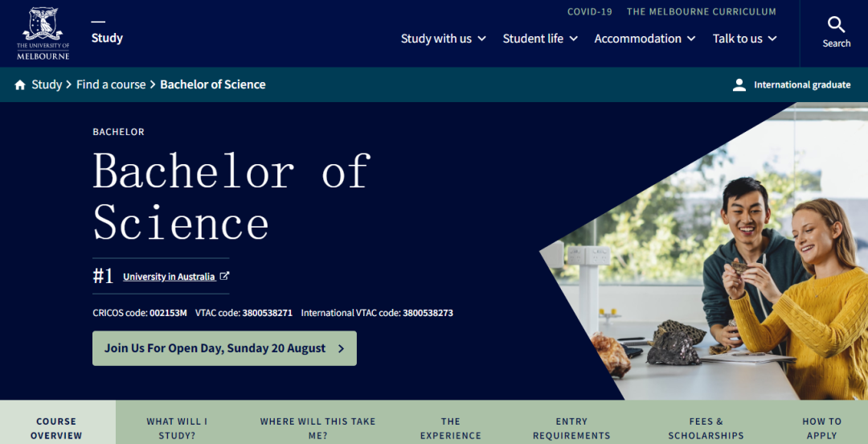Screen dimensions: 868x444
Task: Click the International graduate person icon
Action: click(739, 85)
